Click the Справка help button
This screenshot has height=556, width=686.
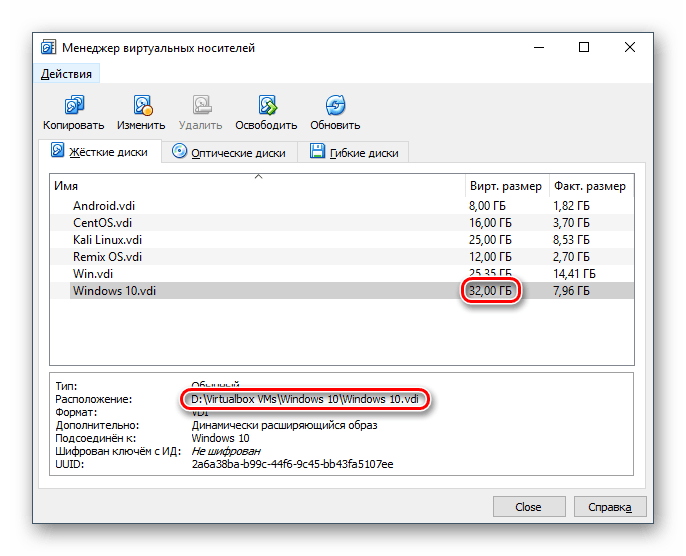[610, 507]
